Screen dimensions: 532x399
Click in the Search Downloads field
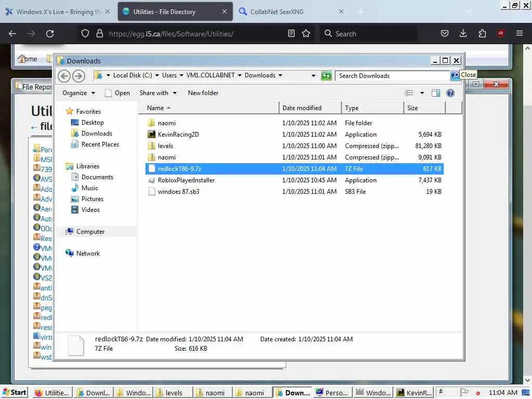[392, 76]
